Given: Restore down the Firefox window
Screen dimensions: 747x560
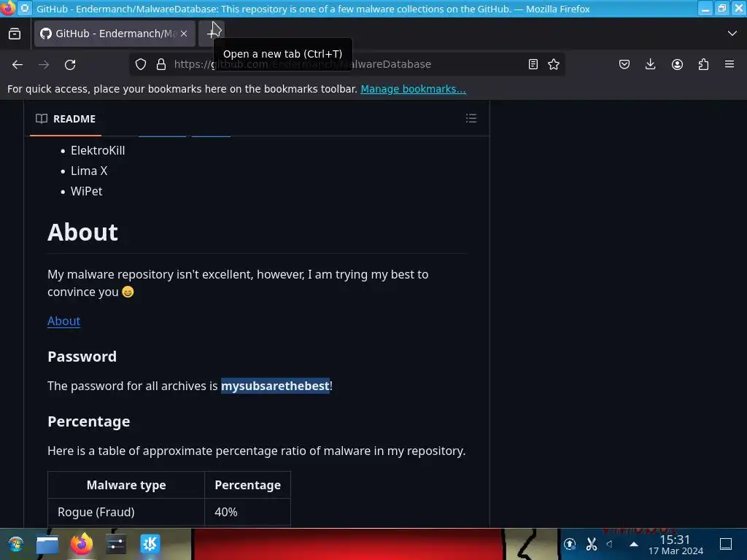Looking at the screenshot, I should (x=722, y=9).
